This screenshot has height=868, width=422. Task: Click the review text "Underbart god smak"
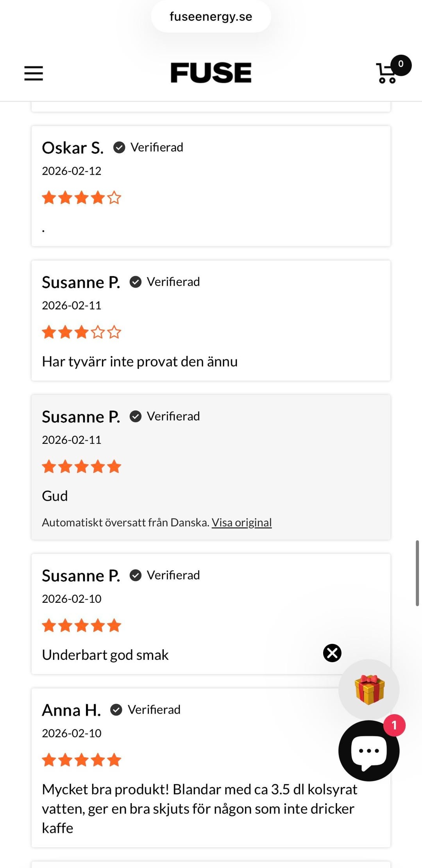tap(105, 655)
